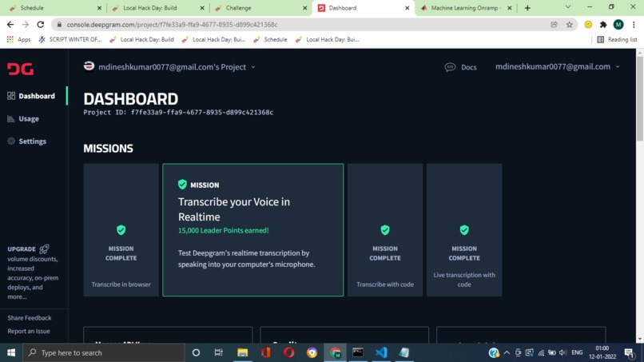Open the Schedule bookmark
The height and width of the screenshot is (362, 644).
pyautogui.click(x=270, y=39)
